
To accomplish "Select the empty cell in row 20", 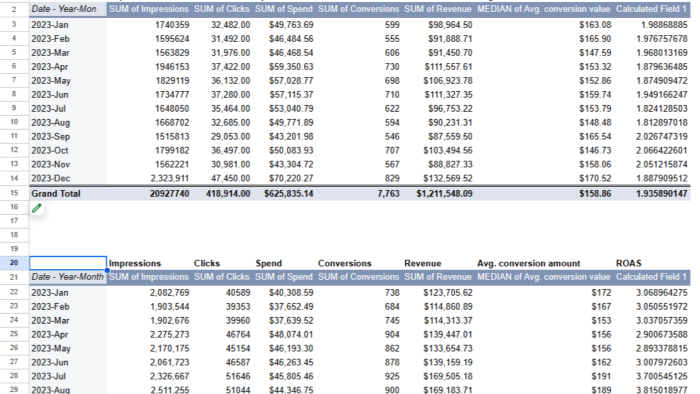I will tap(68, 263).
